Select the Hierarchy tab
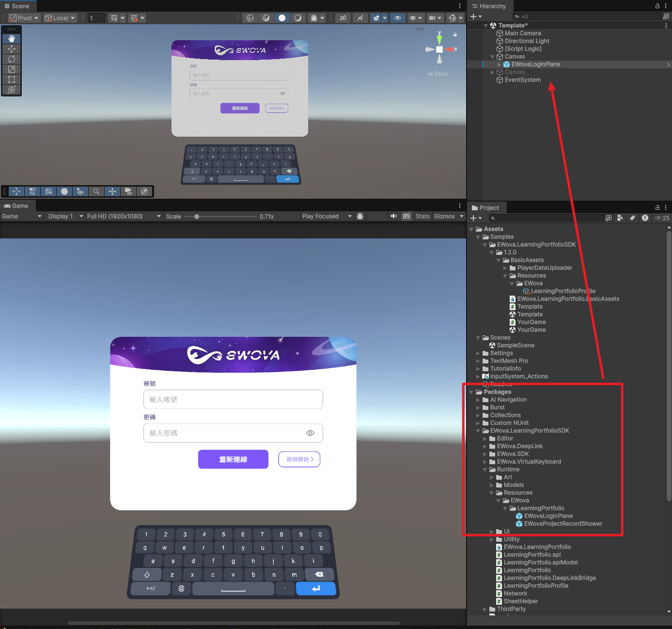The height and width of the screenshot is (629, 672). [489, 6]
